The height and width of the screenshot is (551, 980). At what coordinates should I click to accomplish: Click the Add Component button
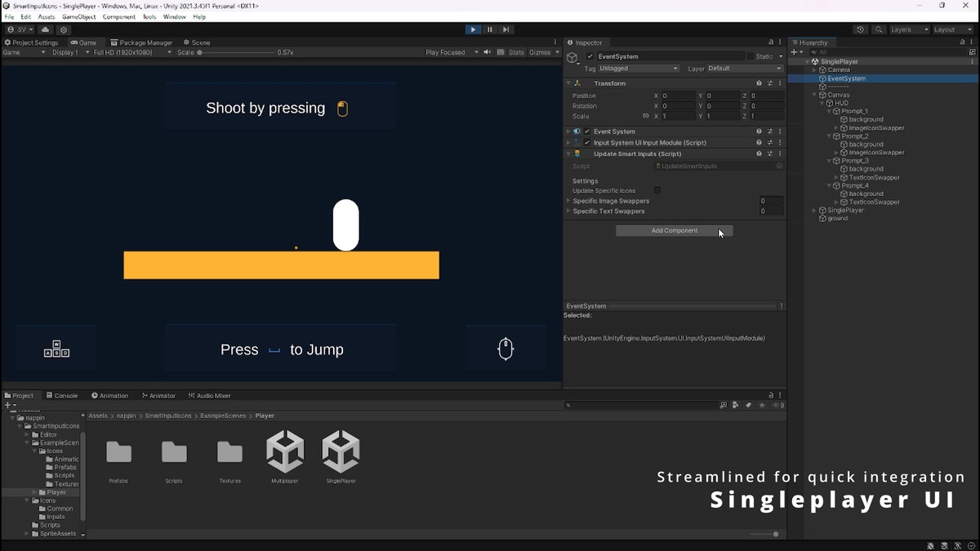(674, 231)
